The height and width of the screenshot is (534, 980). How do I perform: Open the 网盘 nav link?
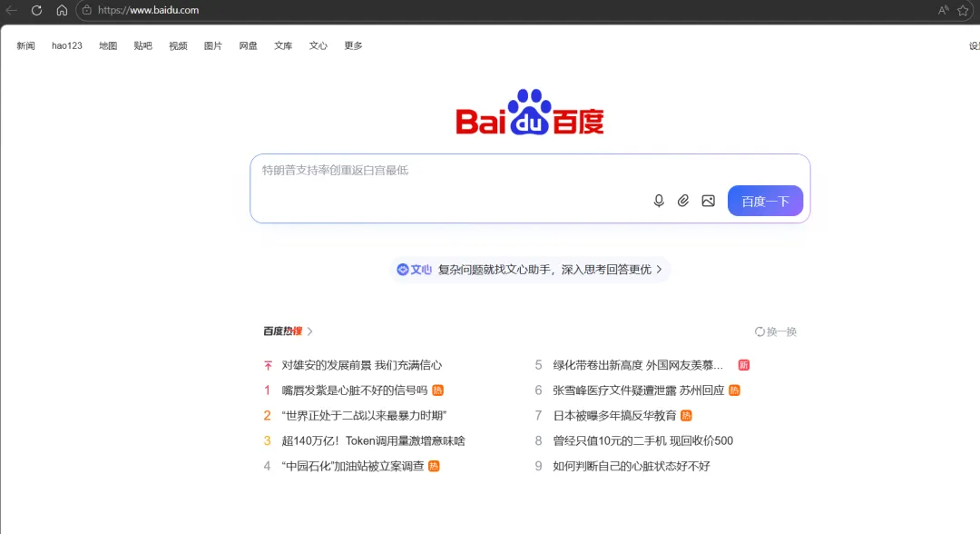[x=248, y=45]
